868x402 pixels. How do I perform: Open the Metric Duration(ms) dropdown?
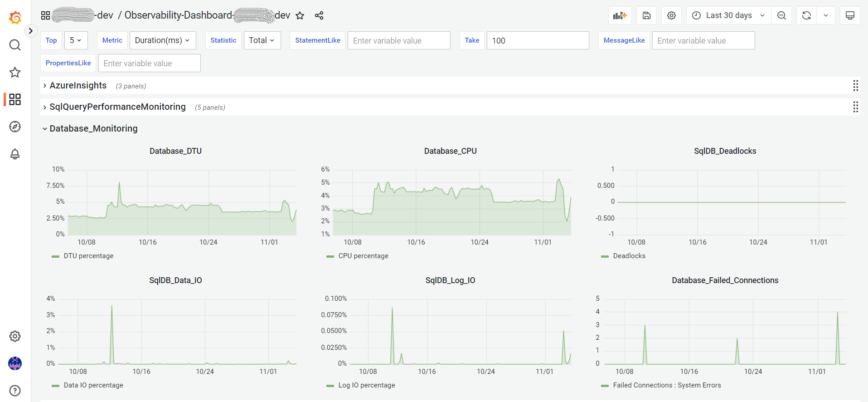[x=162, y=40]
